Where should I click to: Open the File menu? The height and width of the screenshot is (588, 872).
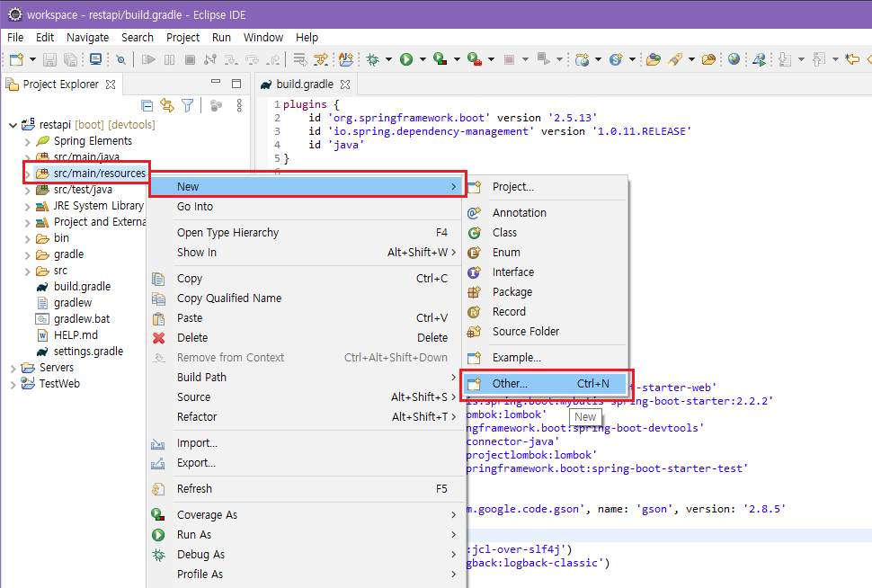15,37
